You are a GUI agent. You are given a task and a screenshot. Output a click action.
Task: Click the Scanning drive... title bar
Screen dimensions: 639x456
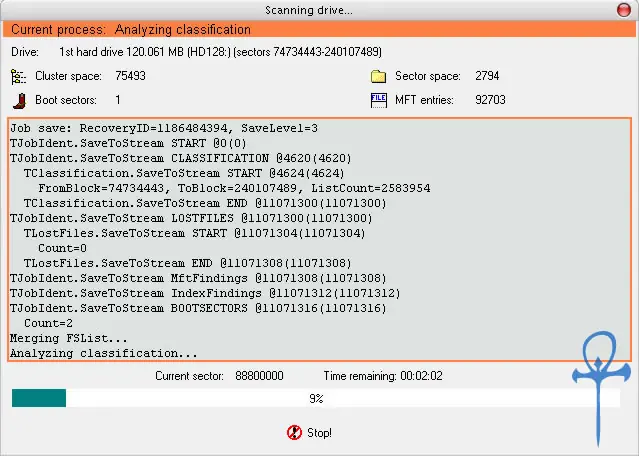(x=308, y=10)
